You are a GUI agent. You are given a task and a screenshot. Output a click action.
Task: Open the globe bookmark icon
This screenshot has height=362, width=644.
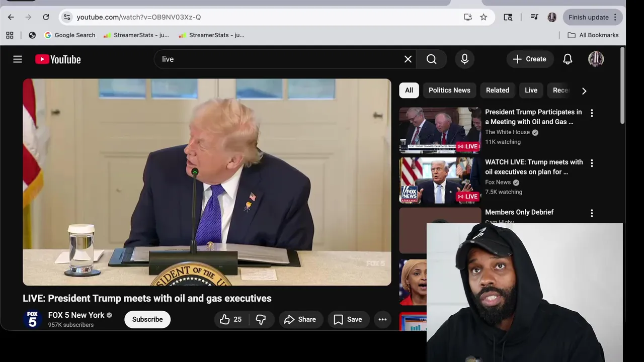coord(32,35)
